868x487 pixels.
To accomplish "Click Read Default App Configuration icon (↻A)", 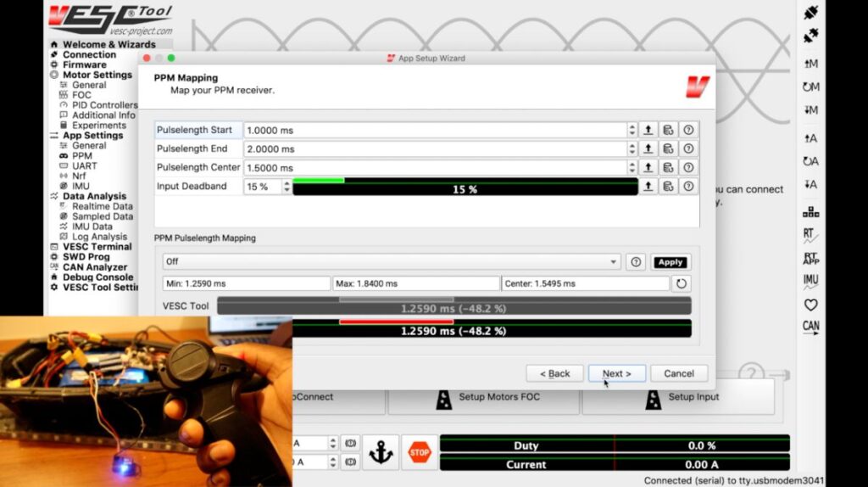I will click(811, 161).
